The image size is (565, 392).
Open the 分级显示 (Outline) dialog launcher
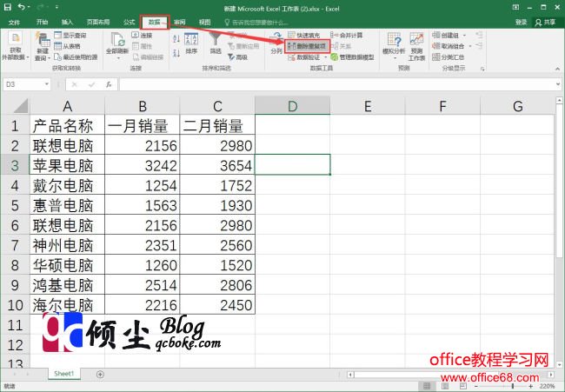(x=482, y=69)
